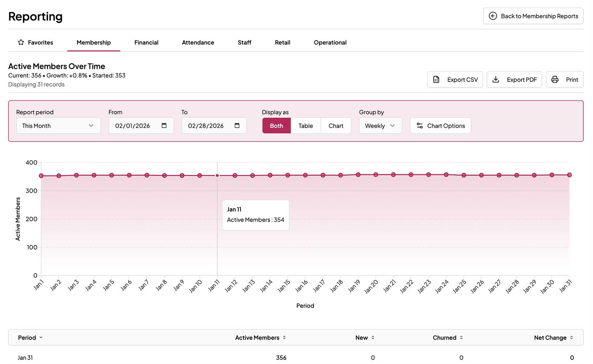
Task: Open the From date calendar picker
Action: pos(164,126)
